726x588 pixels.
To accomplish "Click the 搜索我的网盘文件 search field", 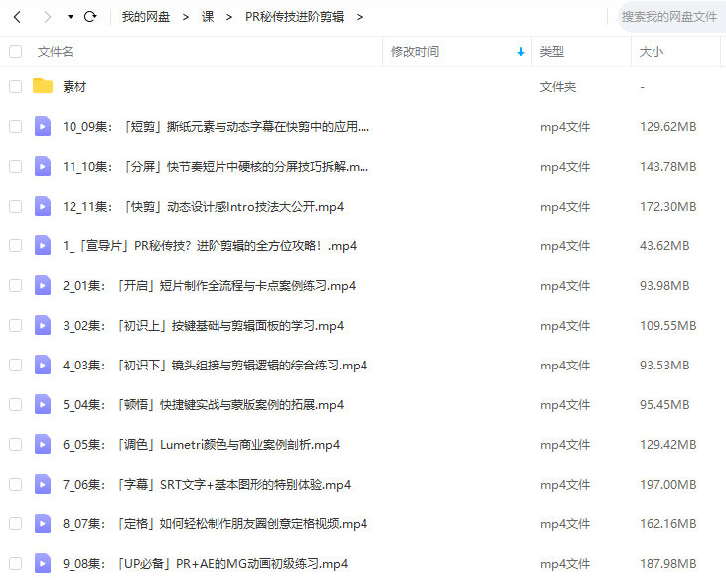I will (x=668, y=17).
